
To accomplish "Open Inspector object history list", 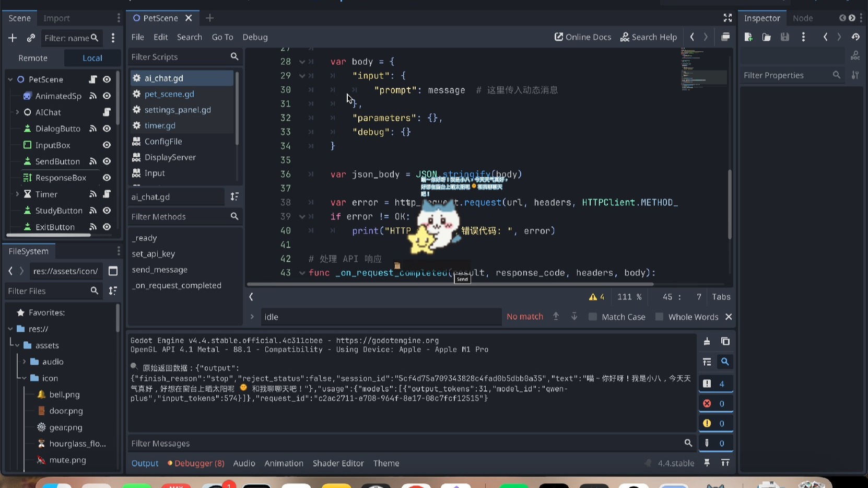I will point(855,37).
